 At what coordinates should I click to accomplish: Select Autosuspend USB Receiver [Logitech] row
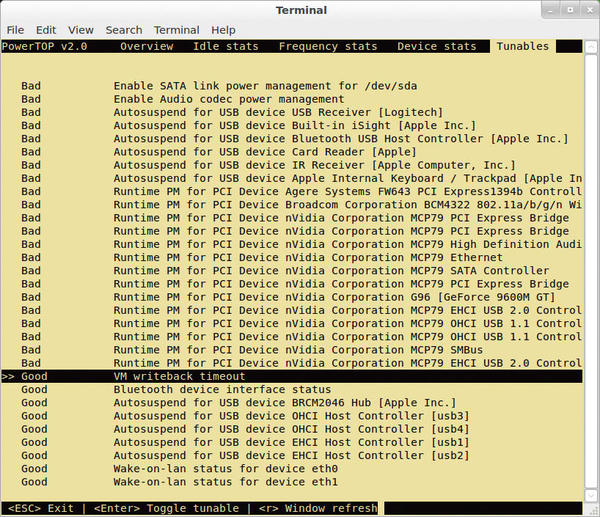point(292,112)
